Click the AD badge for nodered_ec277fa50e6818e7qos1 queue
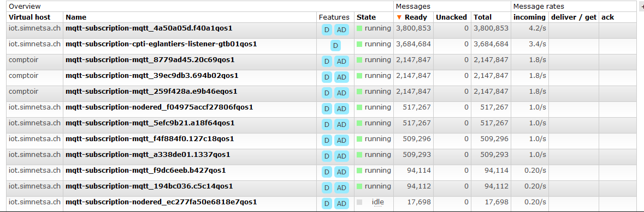The height and width of the screenshot is (212, 644). (341, 204)
